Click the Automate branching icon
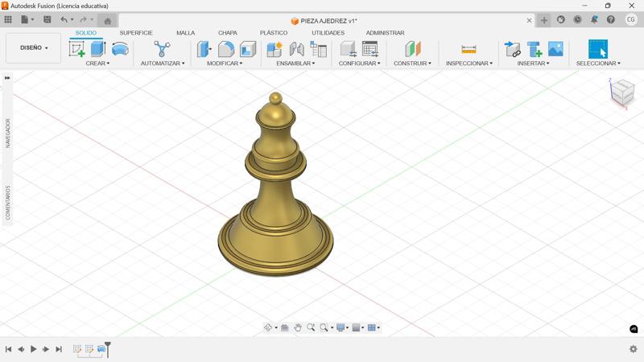 pos(162,49)
